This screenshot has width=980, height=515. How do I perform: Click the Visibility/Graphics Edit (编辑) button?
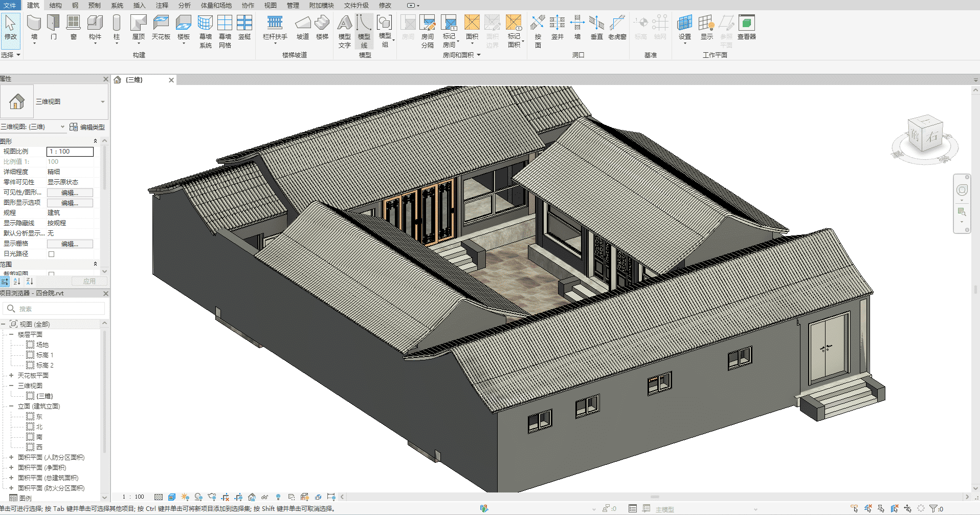tap(70, 192)
